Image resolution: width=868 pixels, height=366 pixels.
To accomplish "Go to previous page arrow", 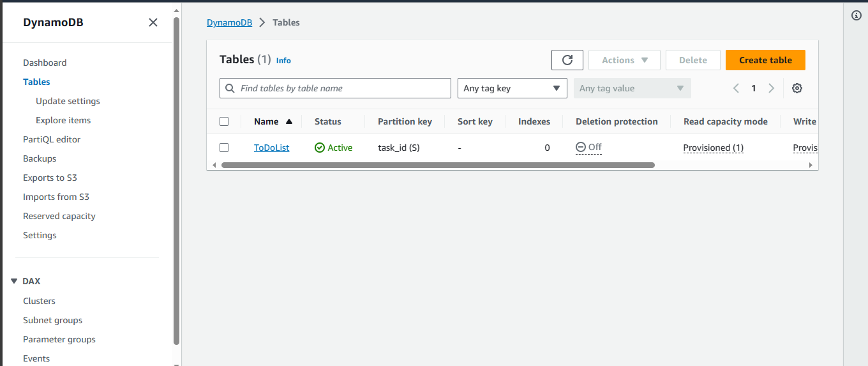I will pyautogui.click(x=736, y=88).
